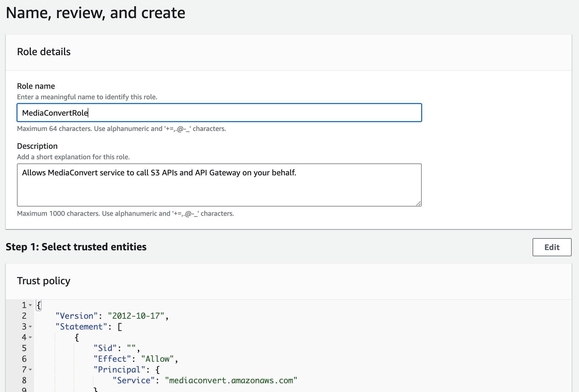This screenshot has width=579, height=392.
Task: Place cursor on "Version" key
Action: pos(76,316)
